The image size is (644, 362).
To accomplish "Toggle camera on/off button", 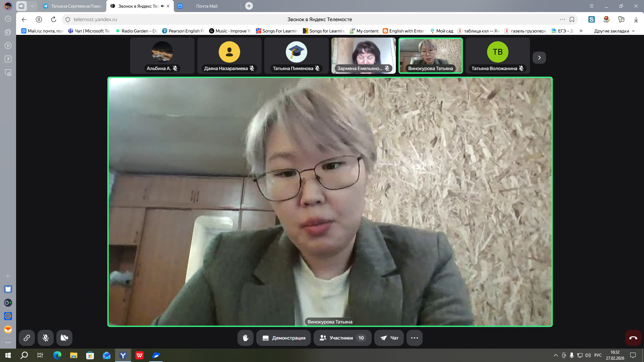I will tap(64, 338).
